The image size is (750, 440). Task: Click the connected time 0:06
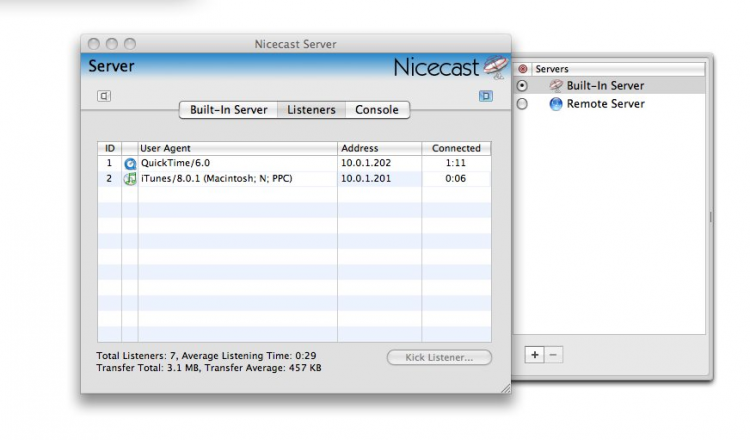point(455,179)
